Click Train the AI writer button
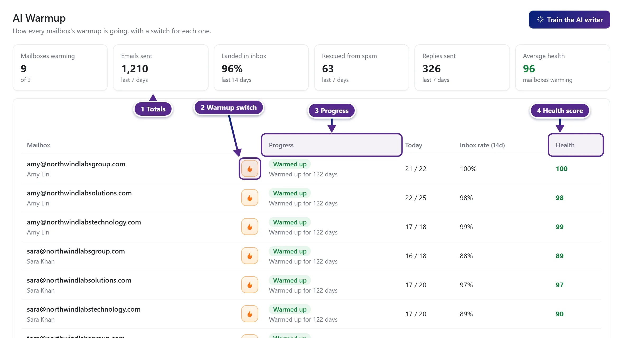Screen dimensions: 644x338 (x=569, y=20)
